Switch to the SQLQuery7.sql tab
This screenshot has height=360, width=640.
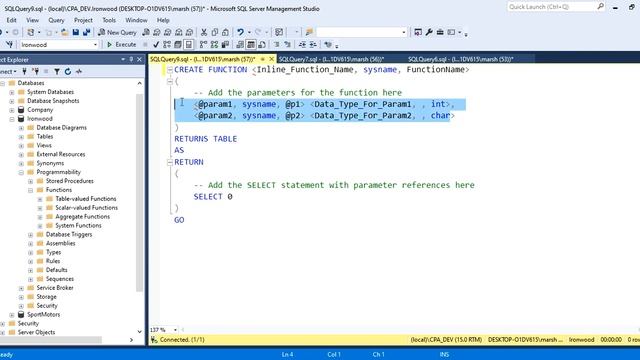point(331,59)
